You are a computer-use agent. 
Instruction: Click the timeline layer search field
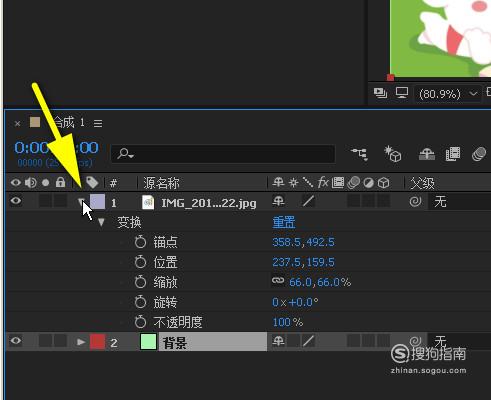223,154
